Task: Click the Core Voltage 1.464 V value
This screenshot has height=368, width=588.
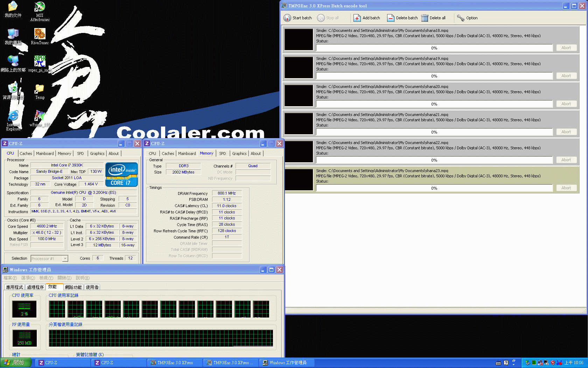Action: tap(91, 184)
